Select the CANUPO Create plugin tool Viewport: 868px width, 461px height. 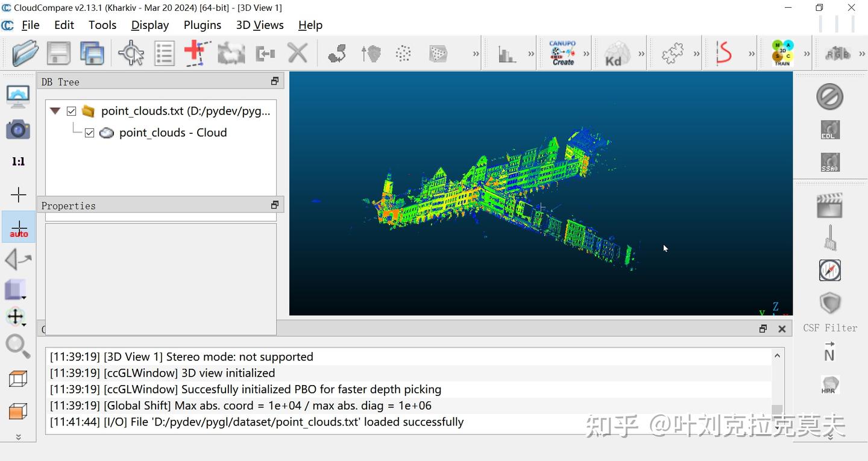(x=564, y=52)
